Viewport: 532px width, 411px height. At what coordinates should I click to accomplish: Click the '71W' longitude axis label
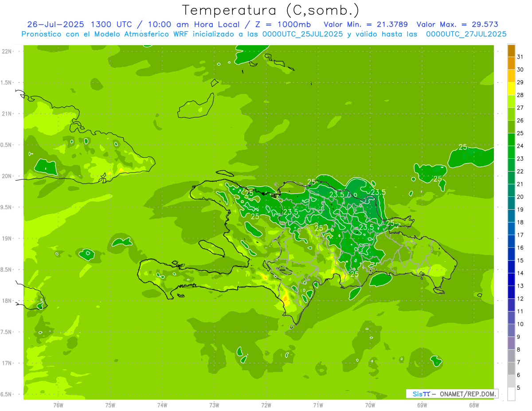coord(318,405)
